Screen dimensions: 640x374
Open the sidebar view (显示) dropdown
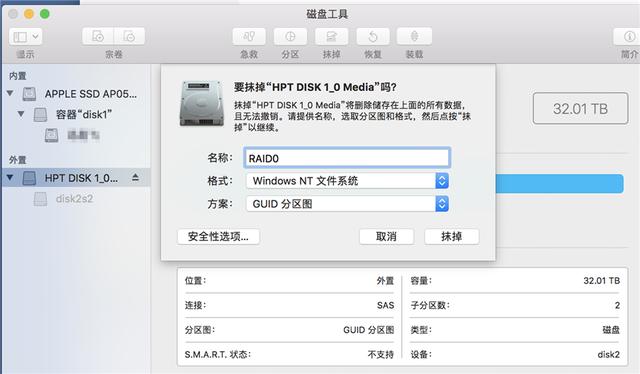25,37
